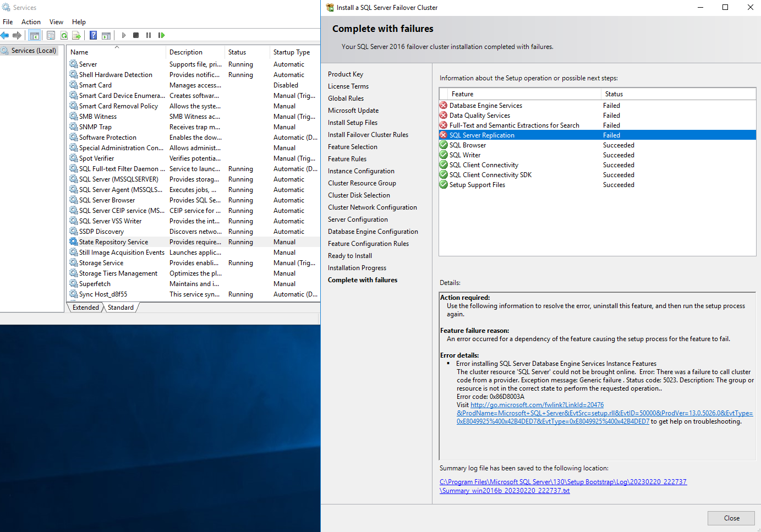761x532 pixels.
Task: Select SQL Server VSS Writer service row
Action: click(x=194, y=221)
